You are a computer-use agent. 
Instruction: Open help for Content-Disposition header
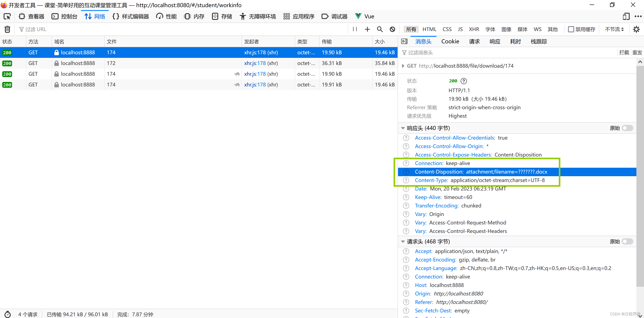point(406,172)
